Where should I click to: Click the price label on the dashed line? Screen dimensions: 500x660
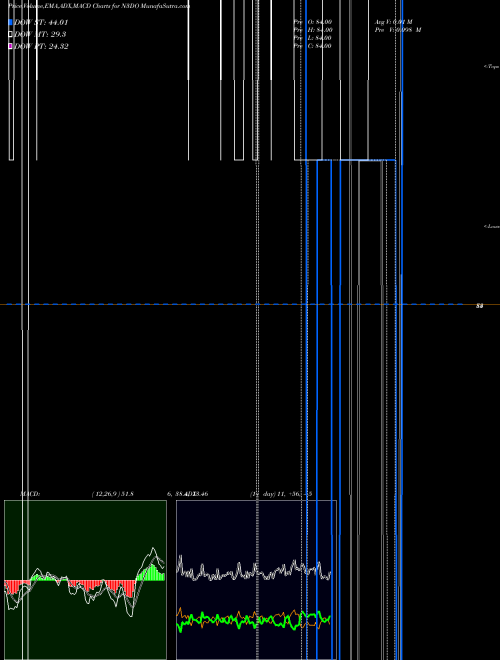tap(479, 306)
